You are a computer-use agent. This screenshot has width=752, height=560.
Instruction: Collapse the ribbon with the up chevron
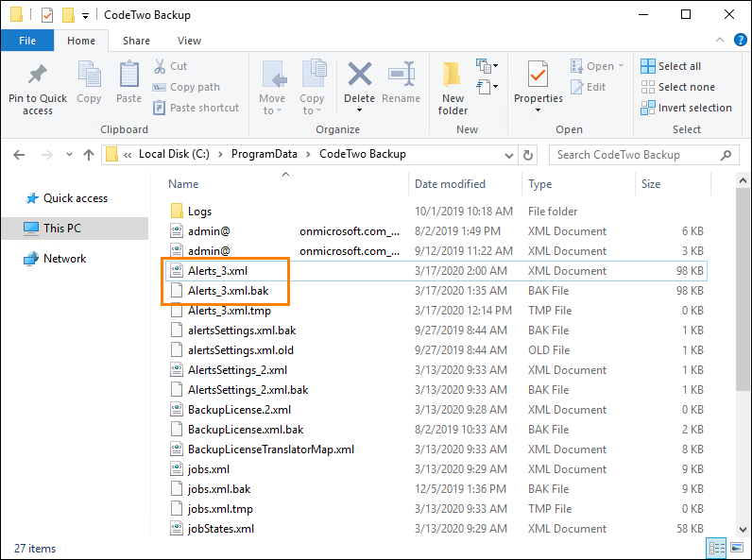pos(719,41)
